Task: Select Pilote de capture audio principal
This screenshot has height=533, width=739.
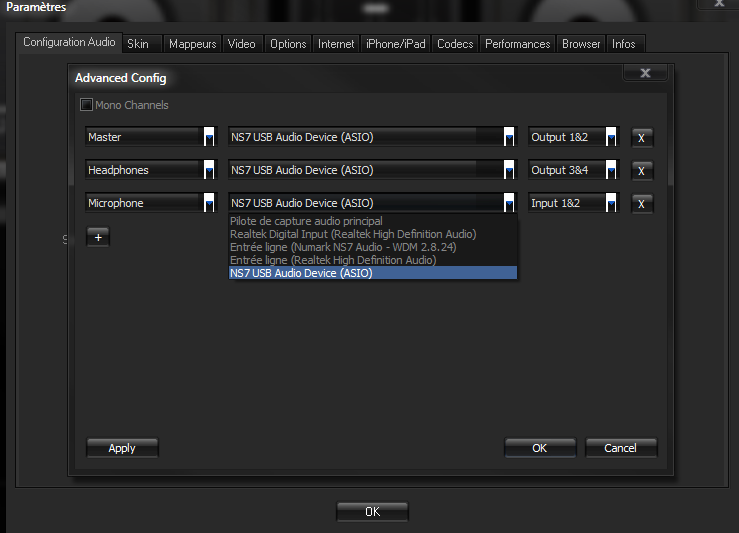Action: (373, 221)
